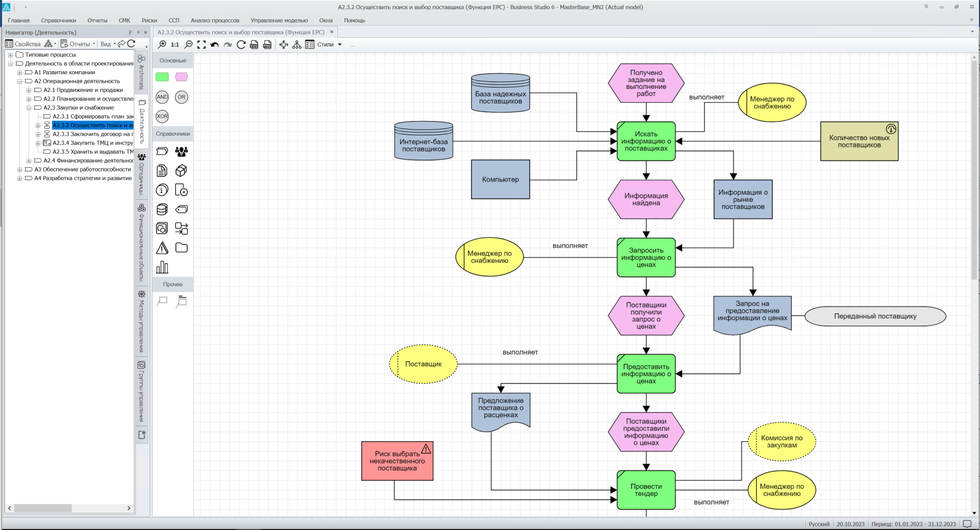Expand the Типовые процессы tree node
The height and width of the screenshot is (530, 980).
point(11,55)
